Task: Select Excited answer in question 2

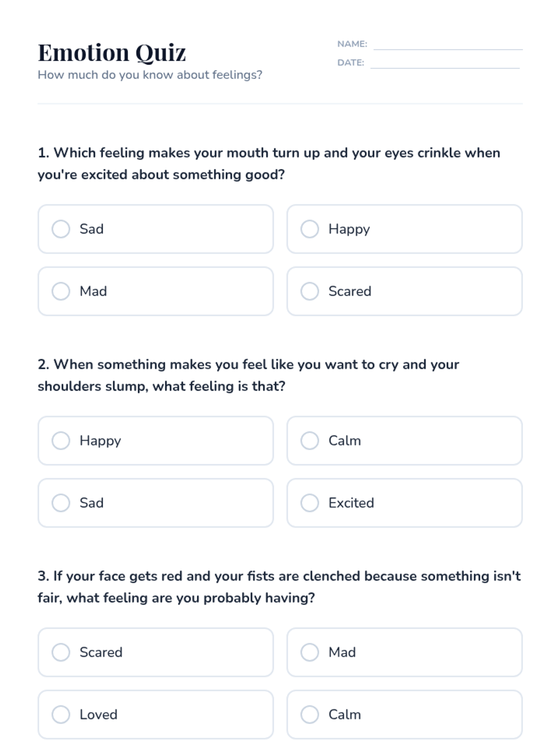Action: tap(309, 503)
